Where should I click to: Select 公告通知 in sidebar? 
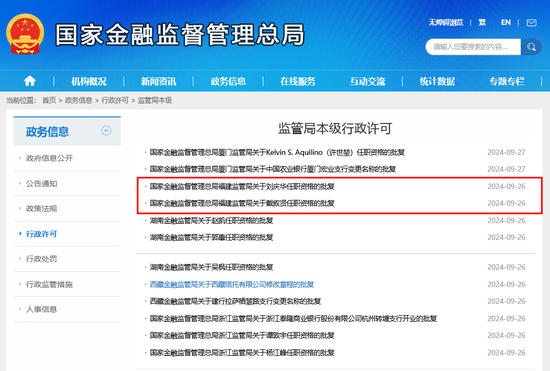(41, 183)
